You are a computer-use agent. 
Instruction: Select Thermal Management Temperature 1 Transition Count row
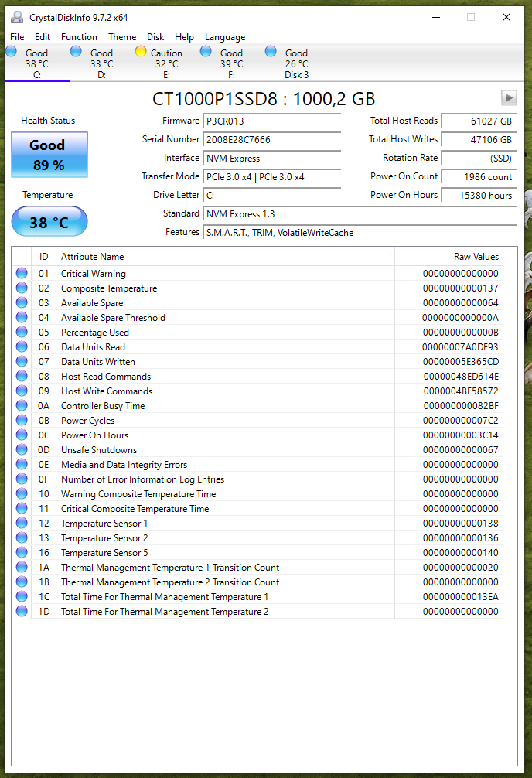pyautogui.click(x=257, y=567)
